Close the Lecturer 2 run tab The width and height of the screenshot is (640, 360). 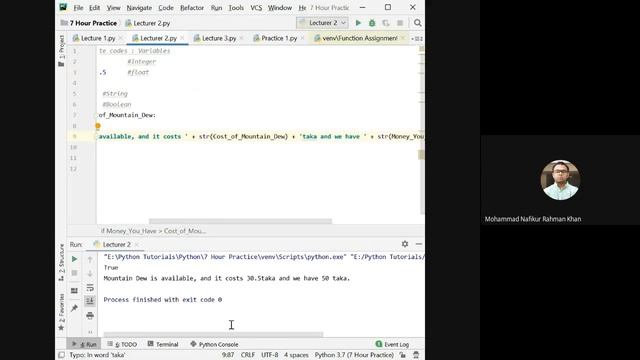point(137,244)
